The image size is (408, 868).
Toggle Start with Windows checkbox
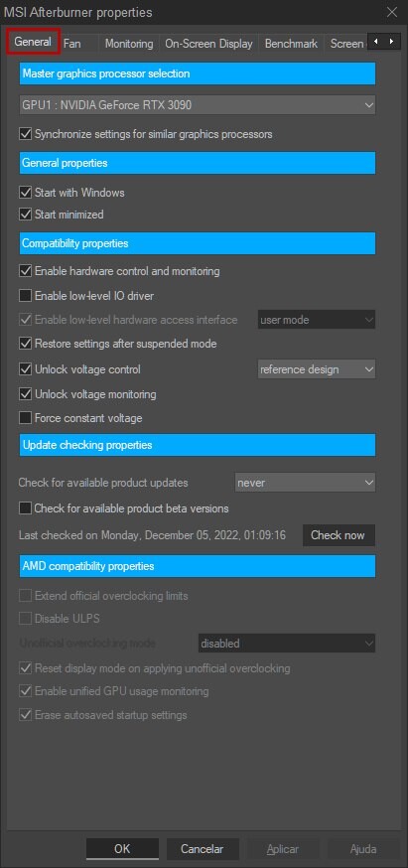[25, 193]
